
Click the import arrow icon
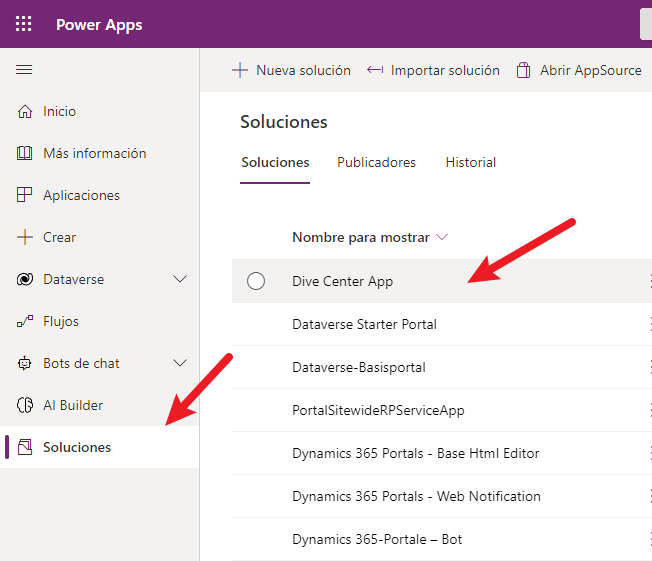375,70
